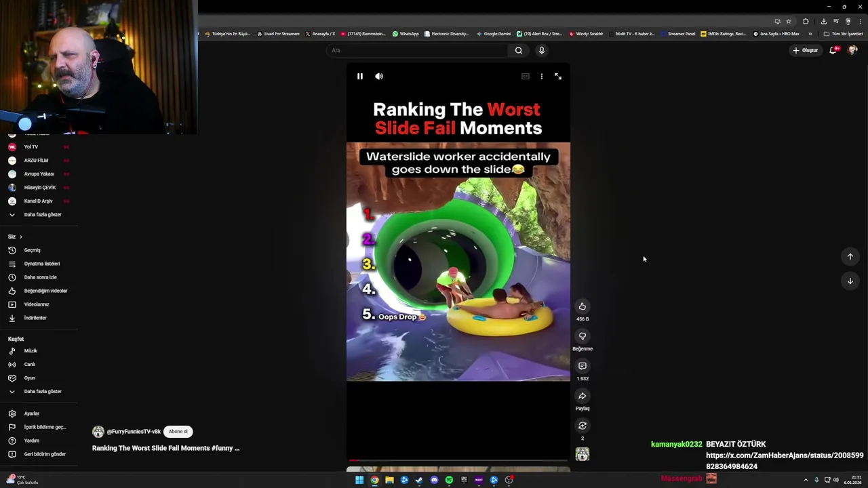Click the Beğenme dislike button
The height and width of the screenshot is (488, 868).
[583, 336]
